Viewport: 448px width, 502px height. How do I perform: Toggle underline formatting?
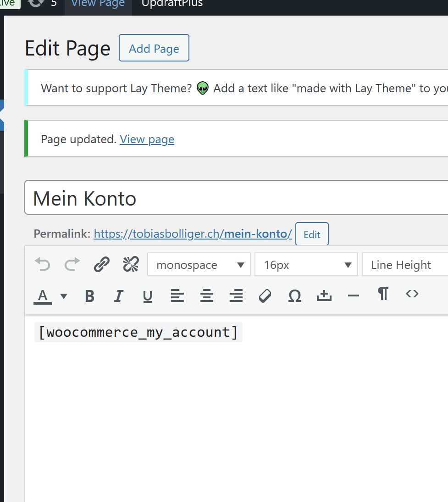pos(148,296)
